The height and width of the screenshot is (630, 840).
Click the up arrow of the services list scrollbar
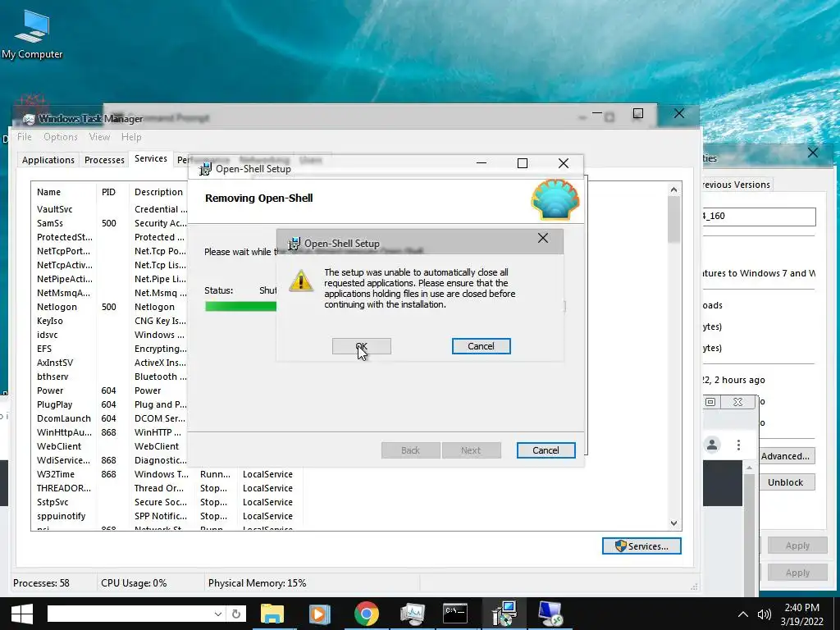[674, 189]
